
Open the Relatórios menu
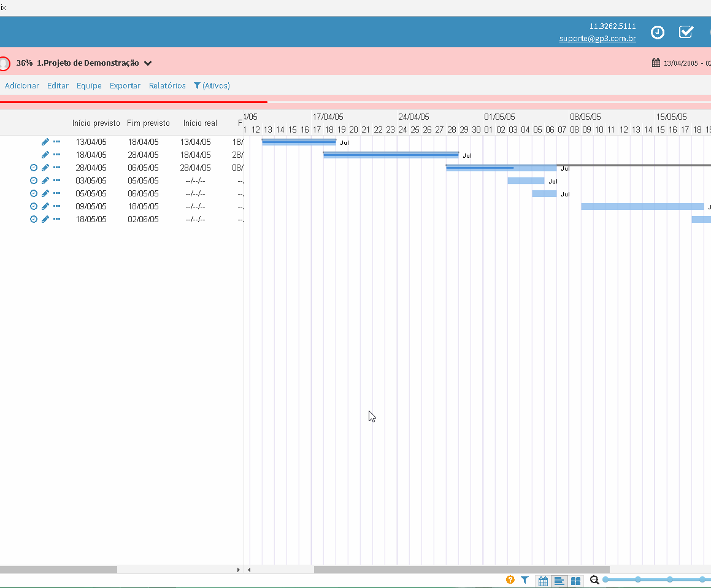(x=167, y=86)
